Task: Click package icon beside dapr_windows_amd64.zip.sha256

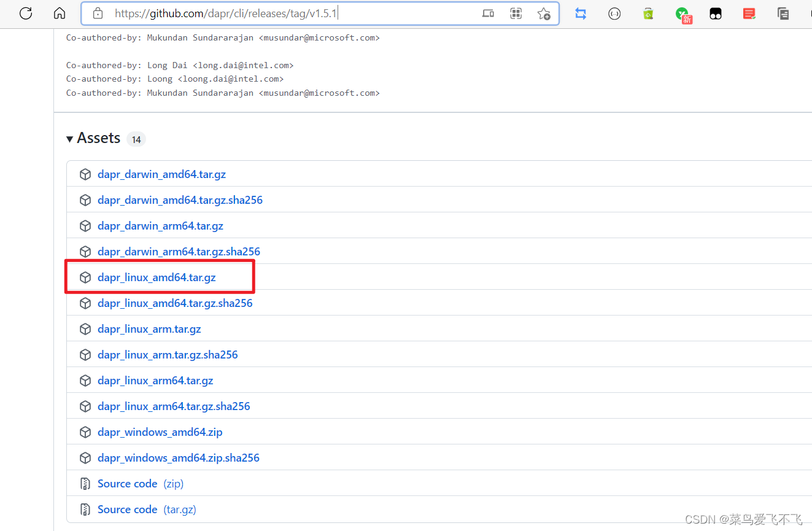Action: point(85,458)
